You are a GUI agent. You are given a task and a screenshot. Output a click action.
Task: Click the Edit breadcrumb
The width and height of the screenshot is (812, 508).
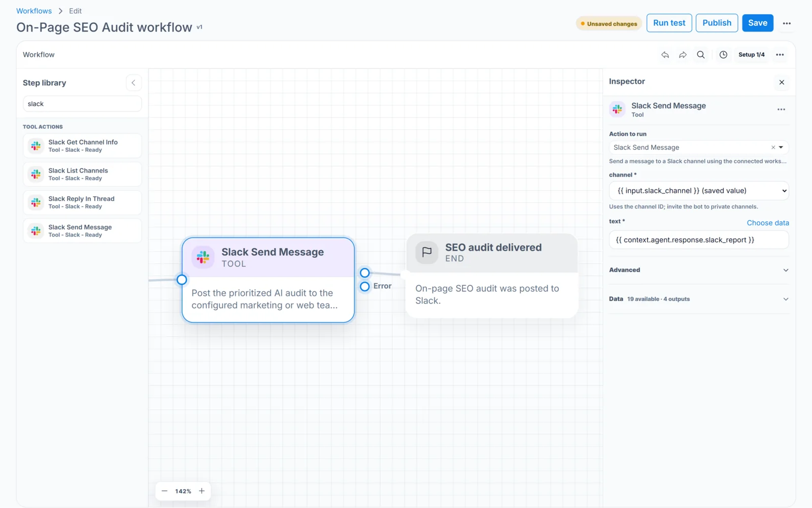pos(75,11)
